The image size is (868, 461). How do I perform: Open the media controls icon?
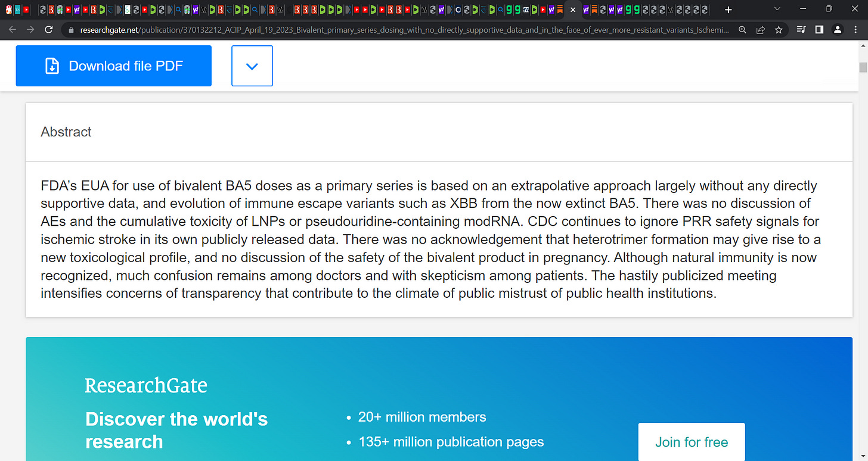[x=801, y=30]
